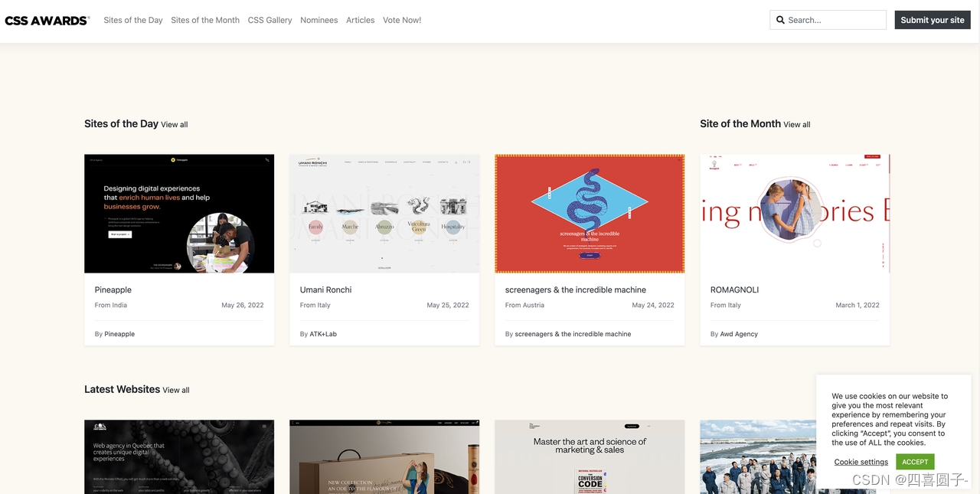Open the Umani Ronchi thumbnail
980x494 pixels.
tap(384, 214)
